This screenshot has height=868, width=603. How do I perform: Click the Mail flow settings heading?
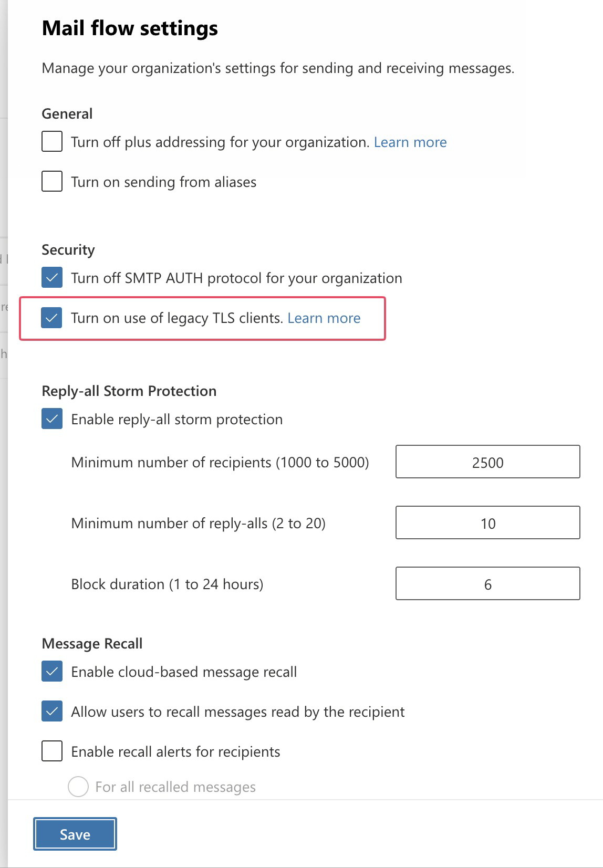coord(130,28)
